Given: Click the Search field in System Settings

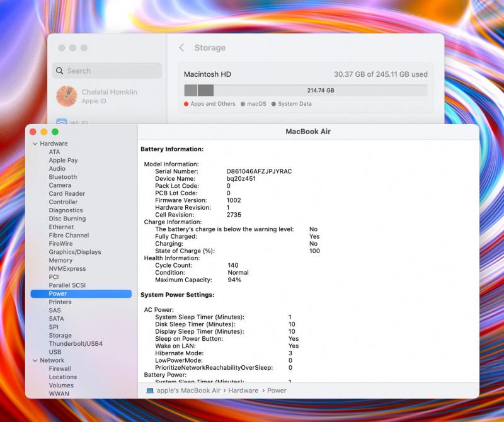Looking at the screenshot, I should point(107,71).
